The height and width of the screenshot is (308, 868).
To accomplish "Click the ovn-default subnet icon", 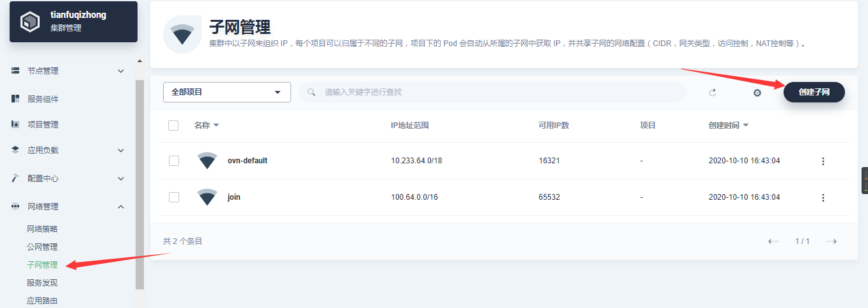I will (x=207, y=161).
